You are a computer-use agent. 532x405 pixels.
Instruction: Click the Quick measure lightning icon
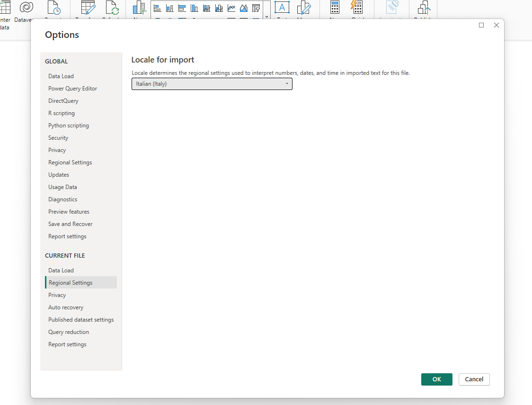356,7
